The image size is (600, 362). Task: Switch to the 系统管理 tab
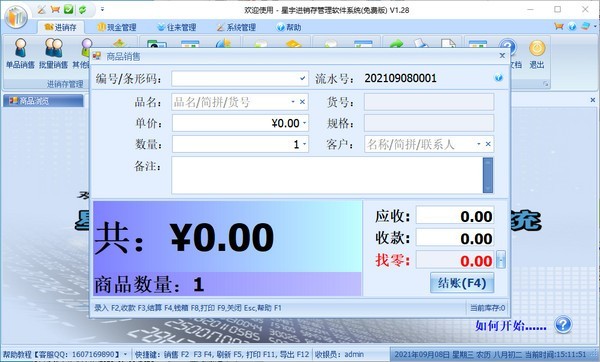(x=236, y=27)
